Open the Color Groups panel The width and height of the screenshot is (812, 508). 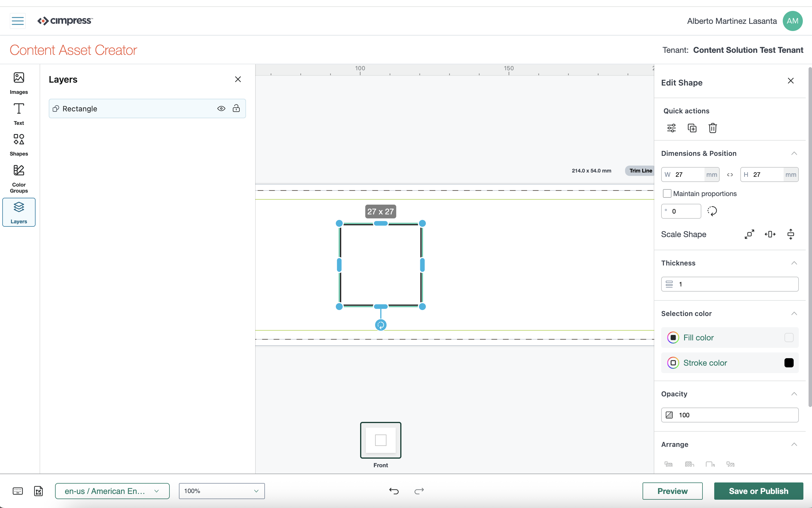tap(19, 179)
